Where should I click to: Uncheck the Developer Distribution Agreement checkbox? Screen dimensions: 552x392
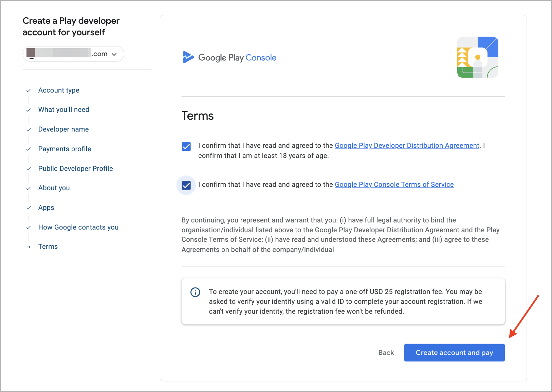(x=186, y=146)
